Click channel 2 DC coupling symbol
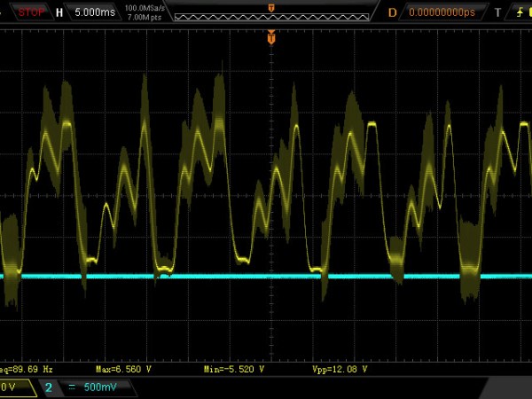532x399 pixels. pyautogui.click(x=72, y=387)
